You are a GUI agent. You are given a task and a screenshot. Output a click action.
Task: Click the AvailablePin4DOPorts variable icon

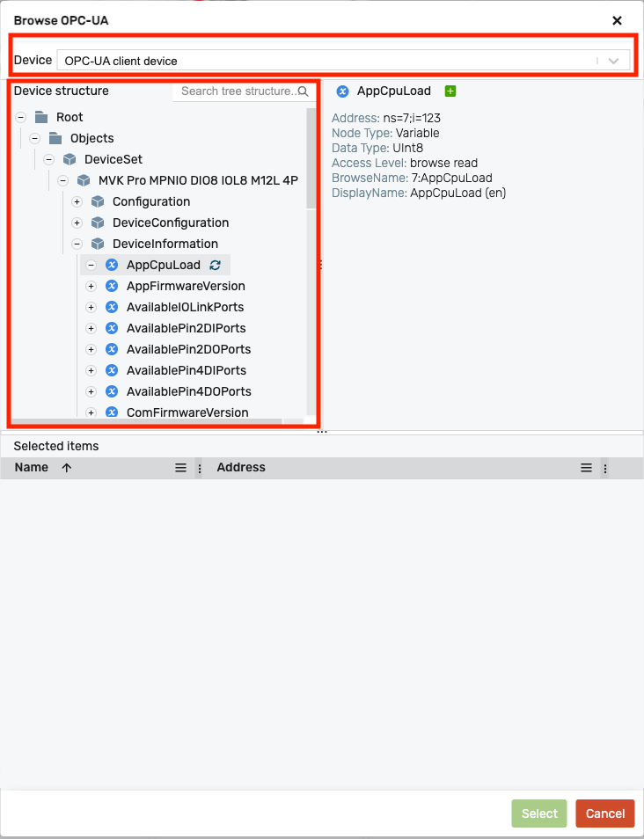[112, 391]
